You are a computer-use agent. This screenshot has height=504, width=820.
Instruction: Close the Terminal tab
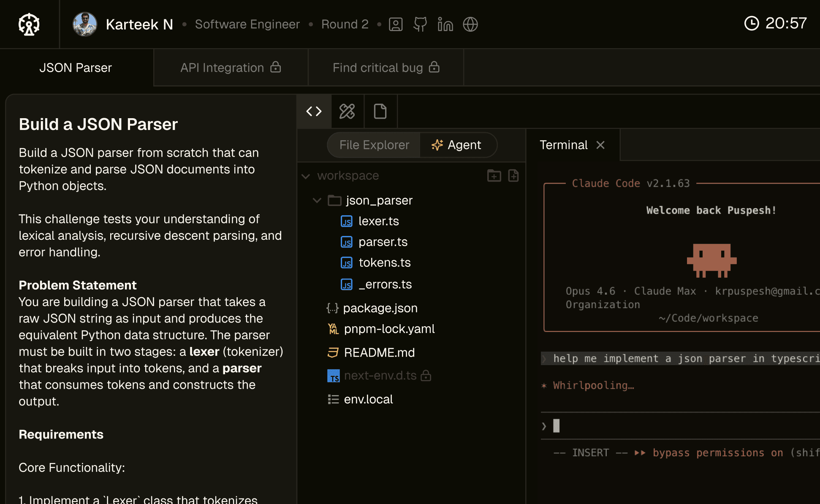click(600, 145)
